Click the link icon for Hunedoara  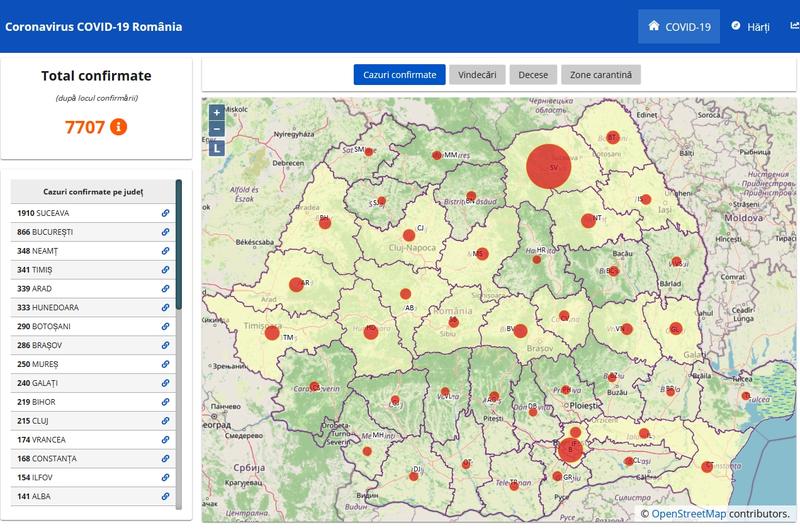165,308
